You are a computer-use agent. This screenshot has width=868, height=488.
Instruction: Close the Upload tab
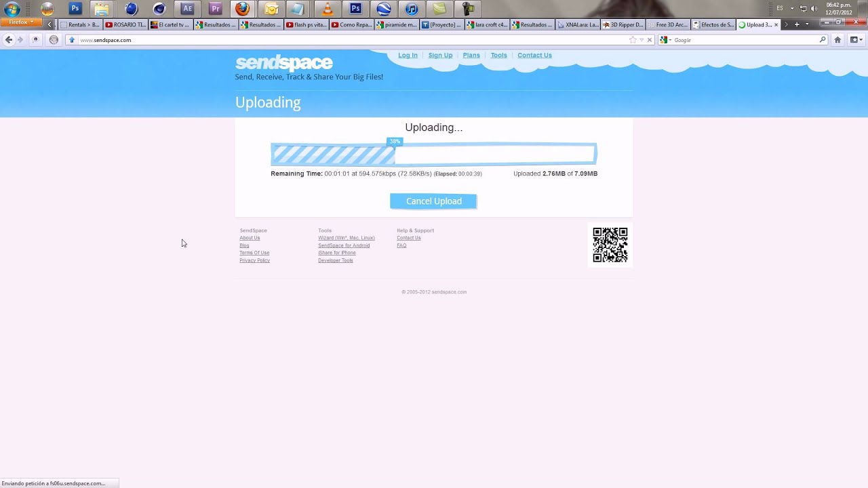coord(776,25)
